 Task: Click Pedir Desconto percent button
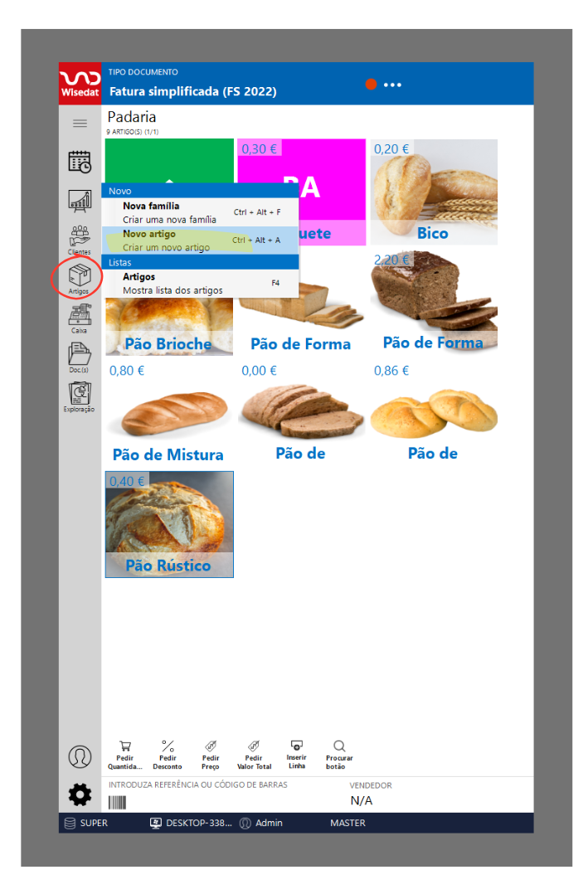(x=168, y=755)
